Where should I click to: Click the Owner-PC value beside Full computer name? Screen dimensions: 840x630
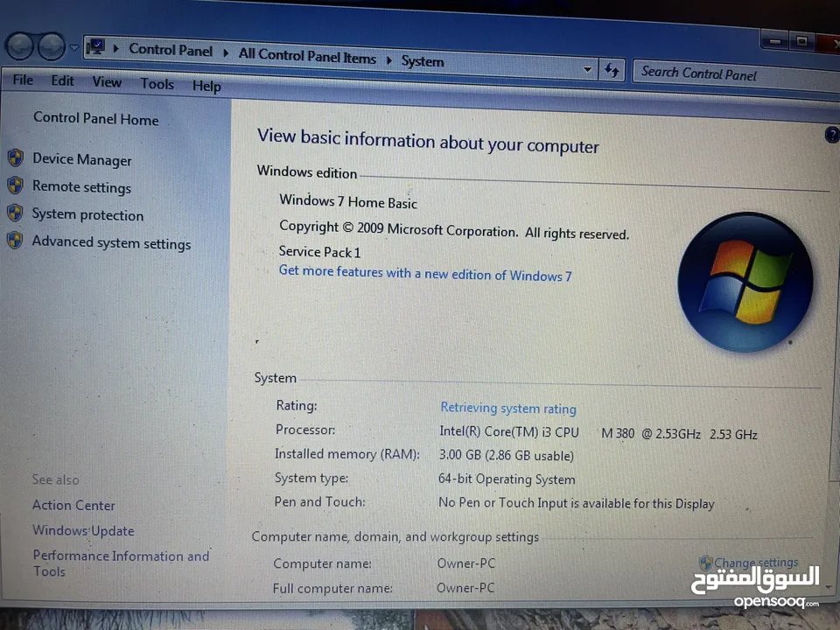pos(465,588)
